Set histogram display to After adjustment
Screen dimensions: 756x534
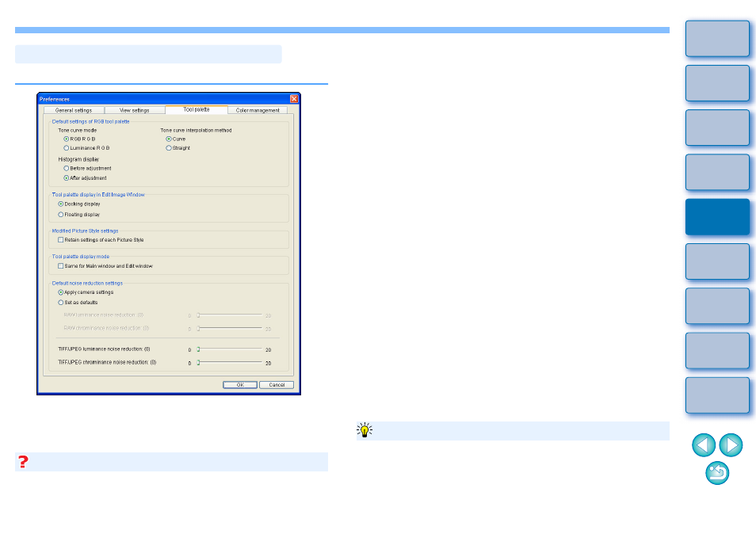85,177
